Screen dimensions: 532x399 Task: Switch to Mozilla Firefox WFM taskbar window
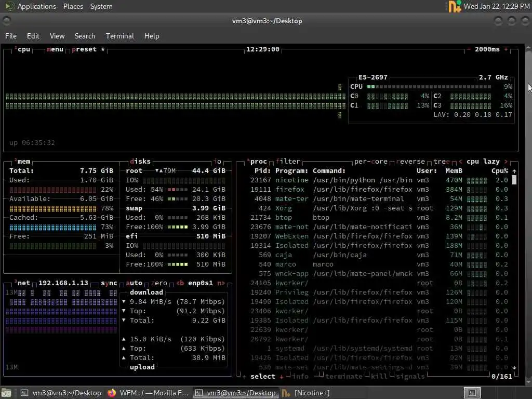pos(148,393)
